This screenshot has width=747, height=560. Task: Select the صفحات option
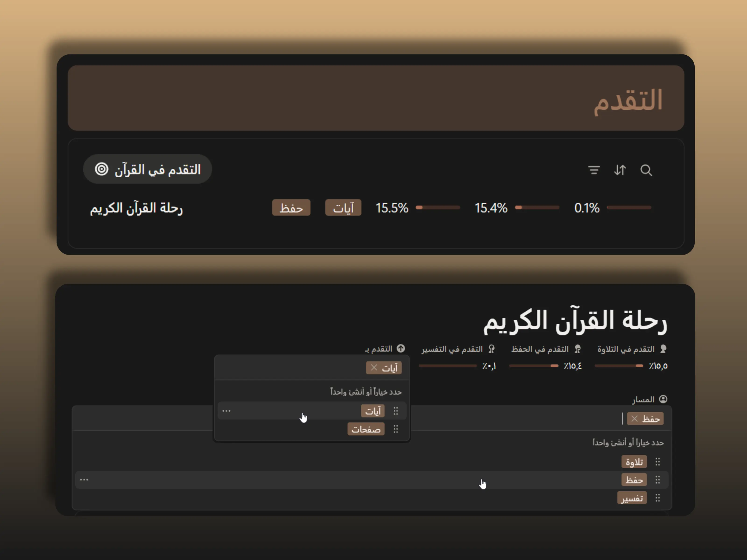(366, 429)
